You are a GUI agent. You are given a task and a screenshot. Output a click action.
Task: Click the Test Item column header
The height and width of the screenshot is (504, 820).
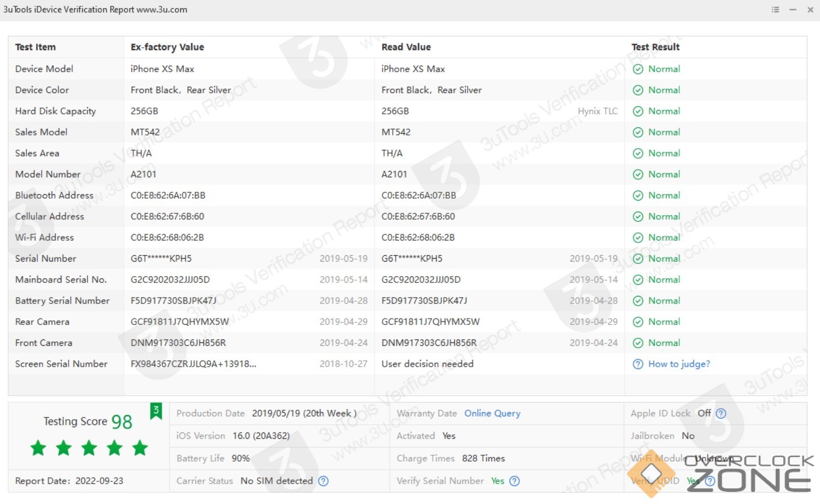(x=35, y=47)
